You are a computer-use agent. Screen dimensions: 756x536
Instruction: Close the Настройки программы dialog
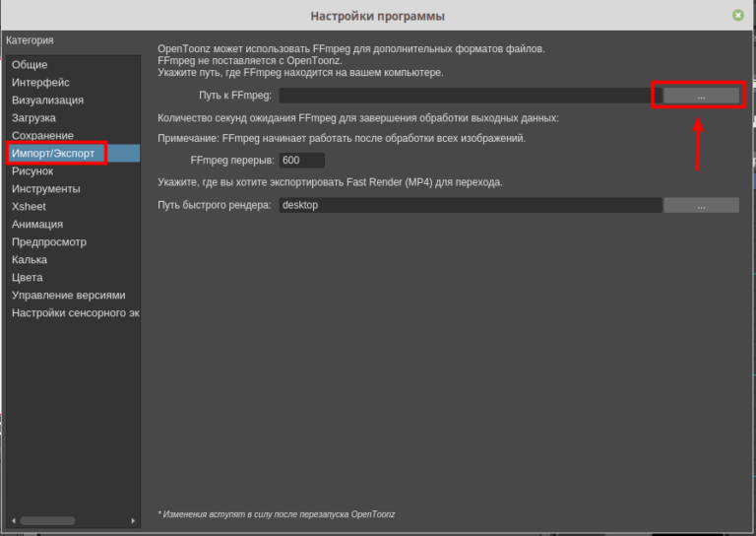point(738,16)
